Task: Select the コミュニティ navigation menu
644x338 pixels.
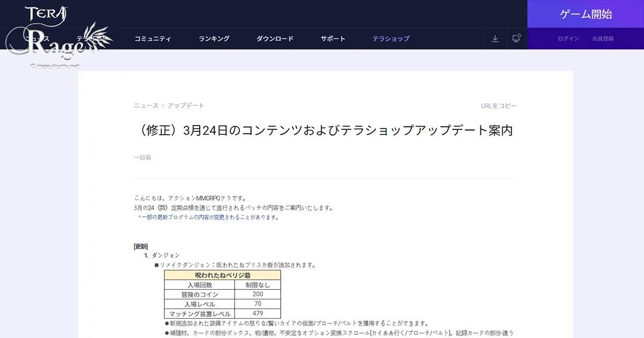Action: [152, 38]
